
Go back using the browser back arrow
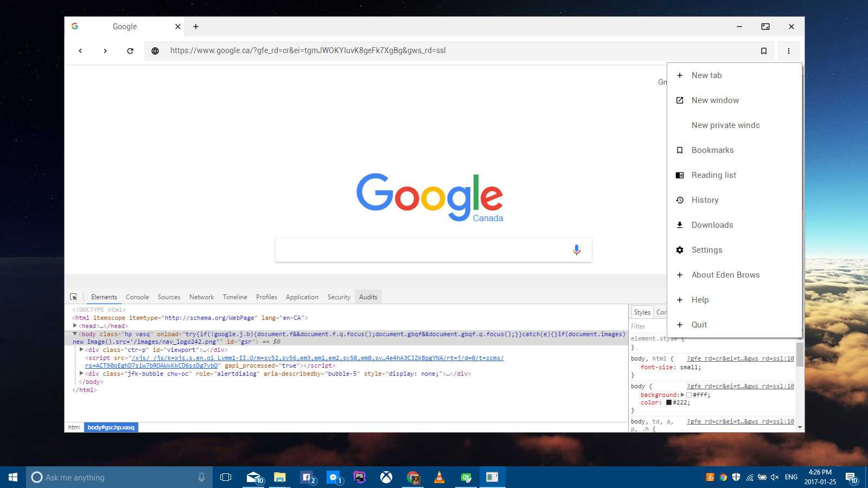point(80,51)
